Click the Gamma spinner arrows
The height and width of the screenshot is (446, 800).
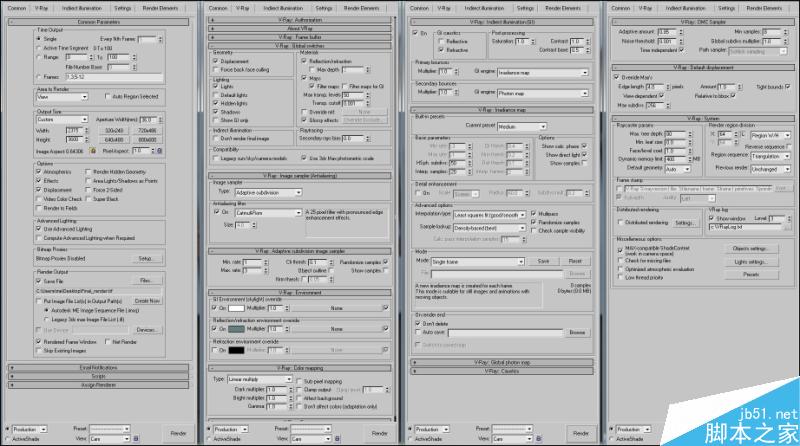click(291, 407)
